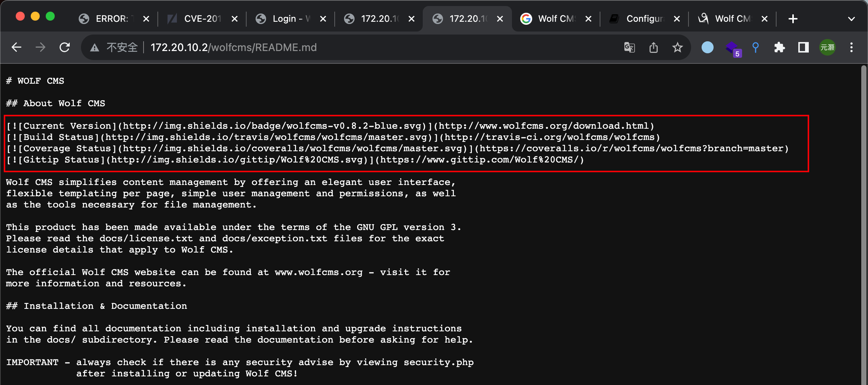Click the Current Version badge line
This screenshot has height=385, width=868.
click(330, 126)
